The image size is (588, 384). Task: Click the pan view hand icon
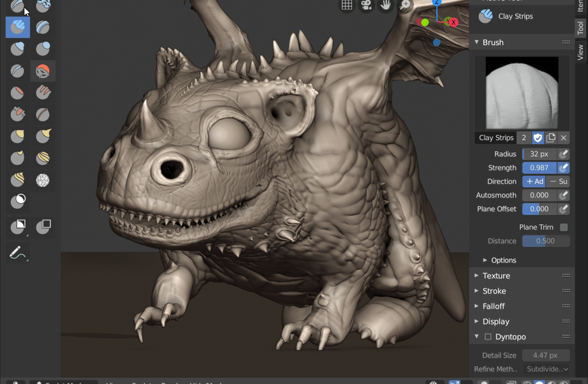(x=385, y=5)
